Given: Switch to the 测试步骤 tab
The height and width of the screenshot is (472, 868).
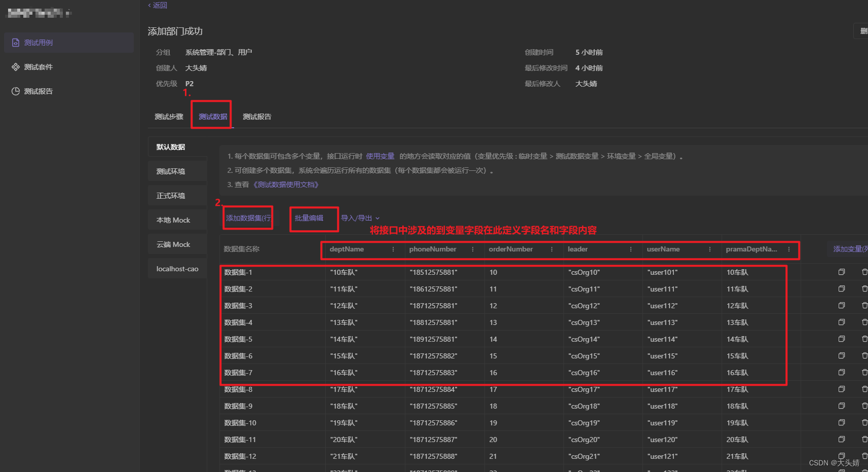Looking at the screenshot, I should click(168, 116).
